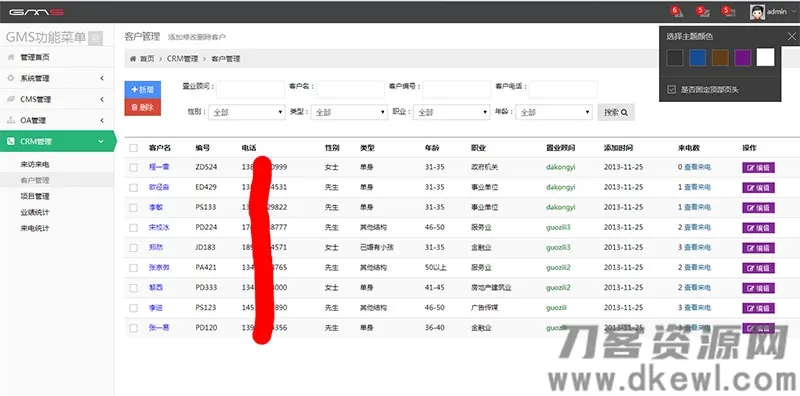Viewport: 800px width, 396px height.
Task: Check the select-all box in table header
Action: point(133,148)
